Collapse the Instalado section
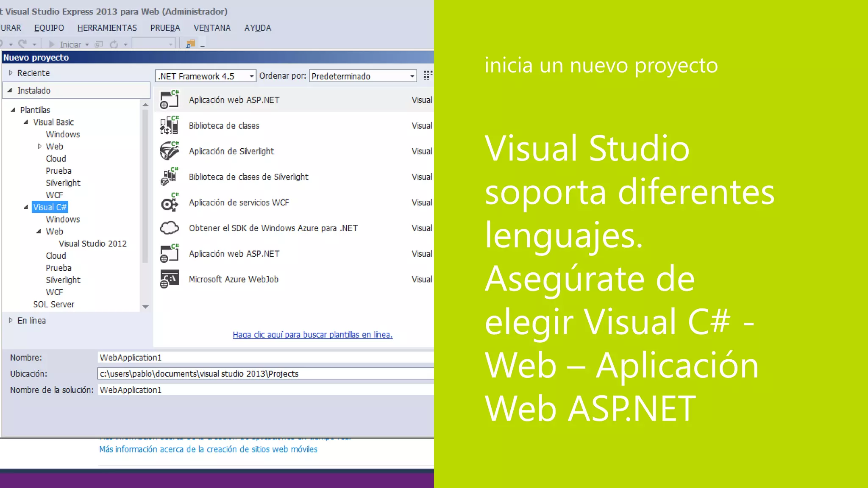The width and height of the screenshot is (868, 488). [x=10, y=90]
